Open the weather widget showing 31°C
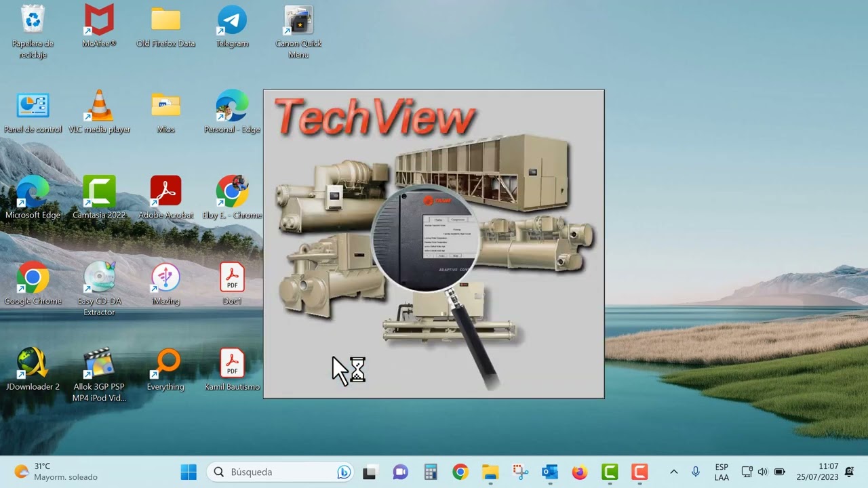This screenshot has height=488, width=868. click(56, 472)
